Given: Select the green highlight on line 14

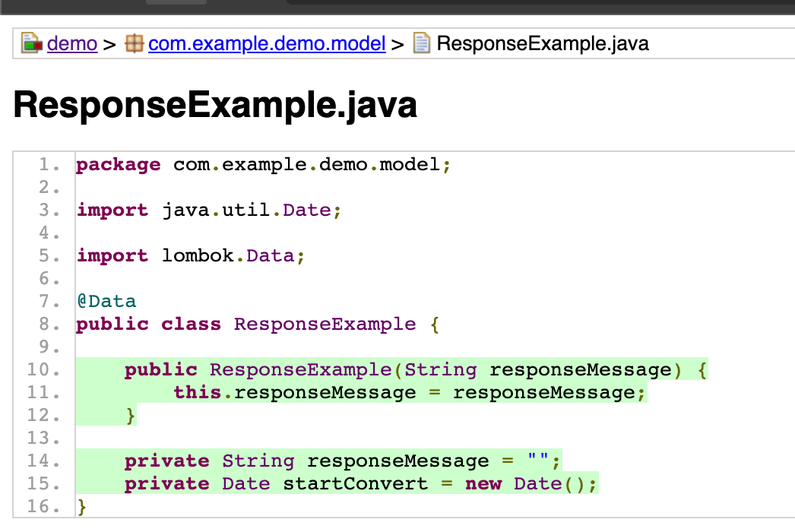Looking at the screenshot, I should pyautogui.click(x=319, y=461).
